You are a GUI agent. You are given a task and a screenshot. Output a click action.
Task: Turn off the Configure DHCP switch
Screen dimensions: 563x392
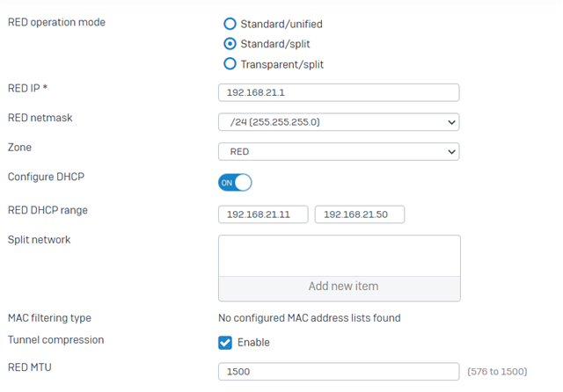tap(235, 183)
